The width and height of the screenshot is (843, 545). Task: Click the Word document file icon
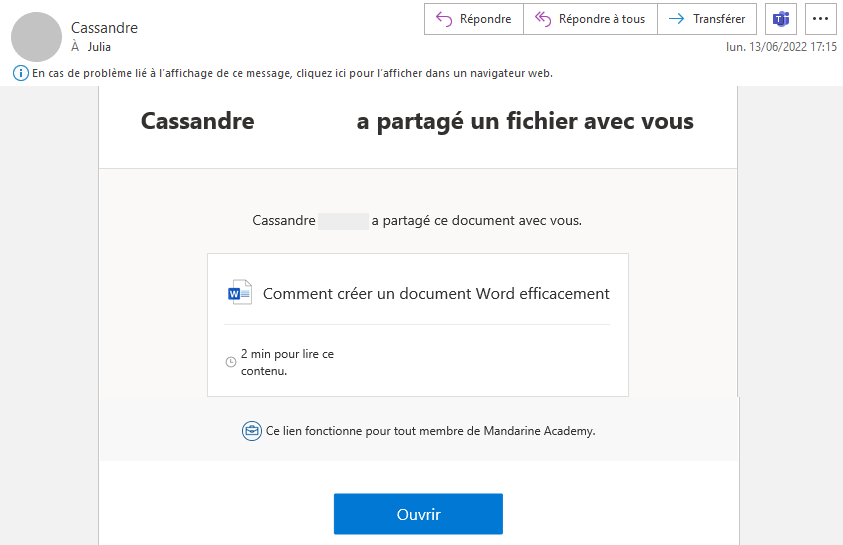click(x=240, y=292)
